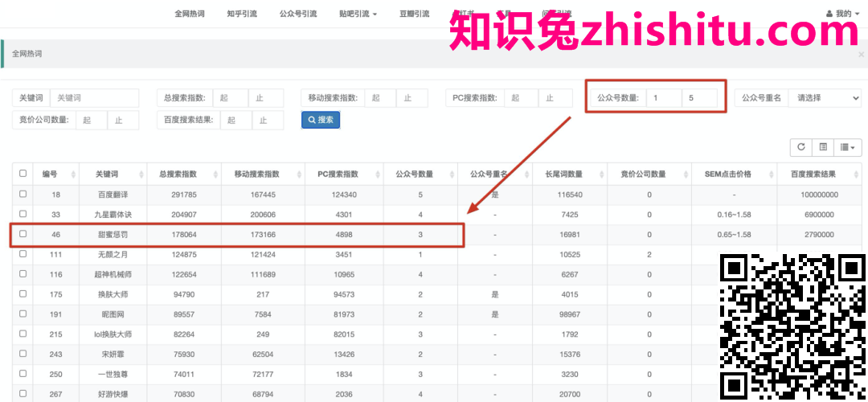The height and width of the screenshot is (402, 868).
Task: Sort by the PC搜索指数 column header
Action: tap(344, 174)
